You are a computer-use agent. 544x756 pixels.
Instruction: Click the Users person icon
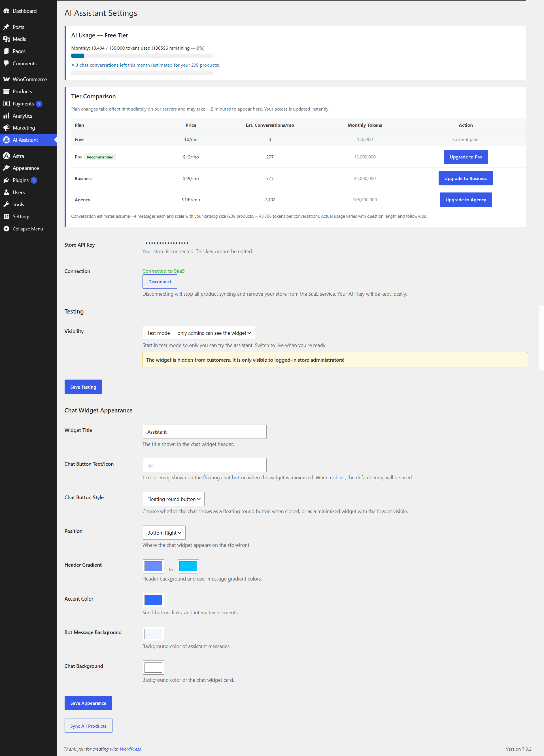pyautogui.click(x=6, y=192)
